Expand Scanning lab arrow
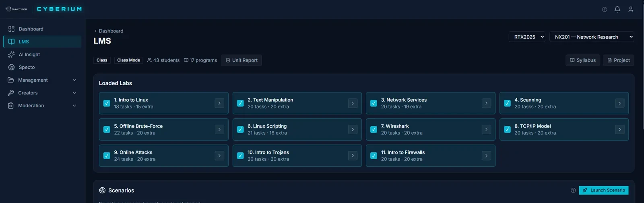The height and width of the screenshot is (203, 644). point(619,103)
